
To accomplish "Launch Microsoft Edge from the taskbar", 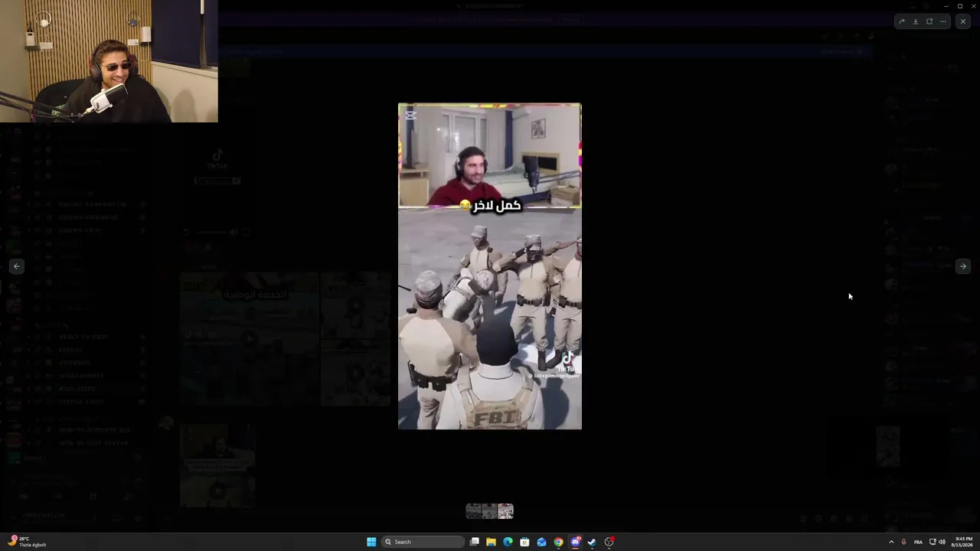I will pyautogui.click(x=508, y=542).
